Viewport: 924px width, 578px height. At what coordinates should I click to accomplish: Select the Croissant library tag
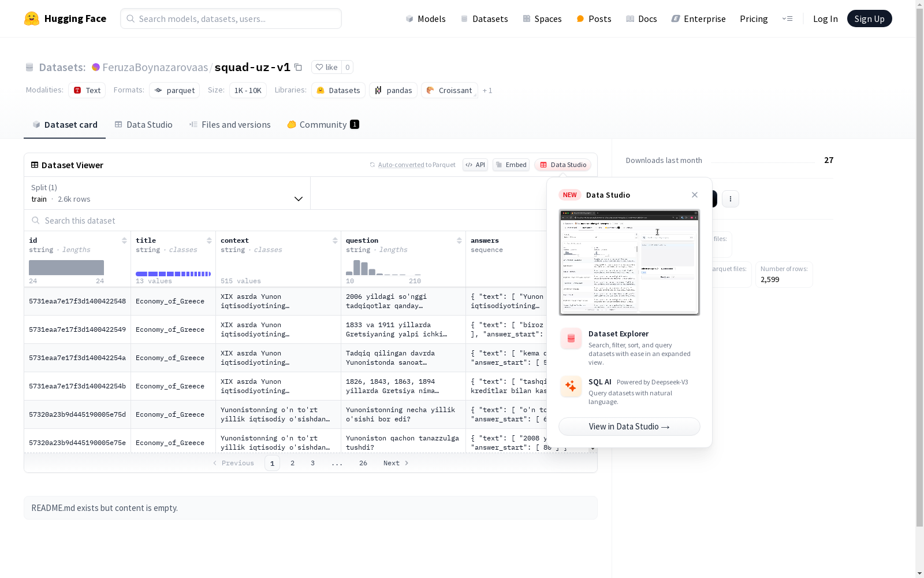click(449, 90)
